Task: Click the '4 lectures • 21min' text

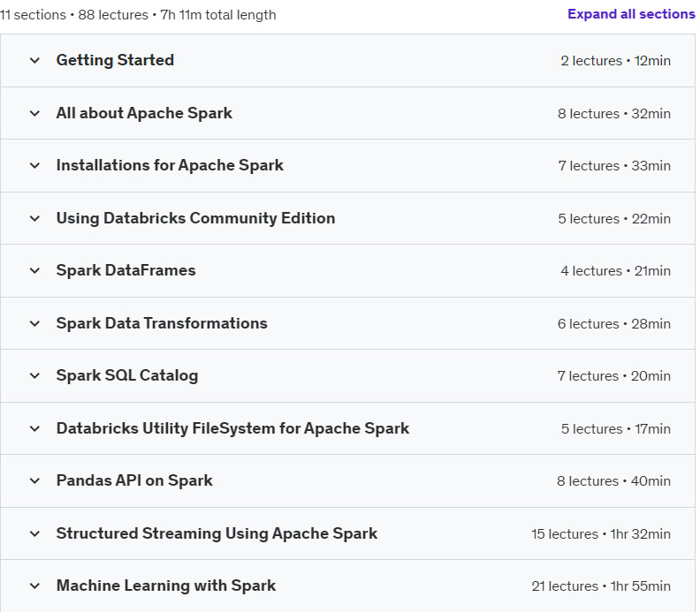Action: point(616,271)
